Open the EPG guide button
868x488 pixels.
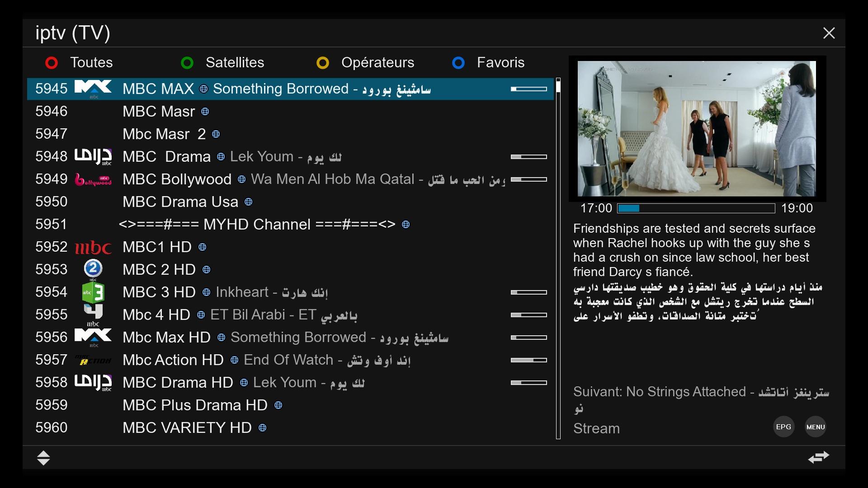click(x=783, y=427)
